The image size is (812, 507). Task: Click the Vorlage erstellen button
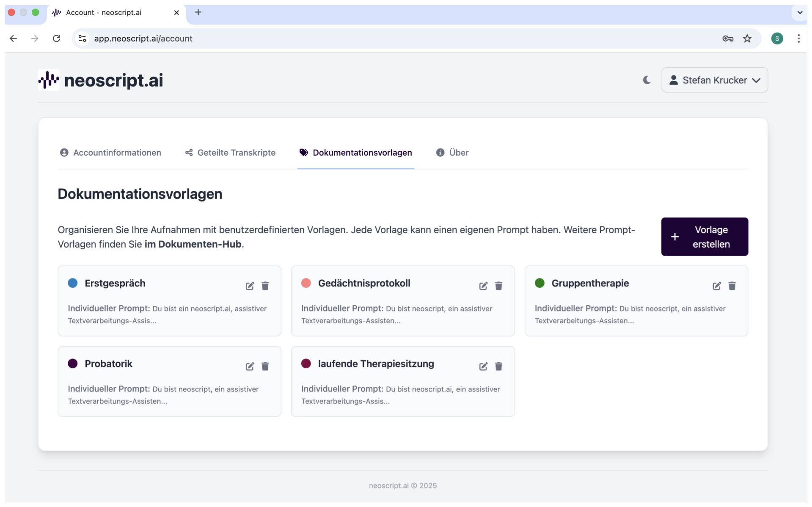tap(705, 237)
